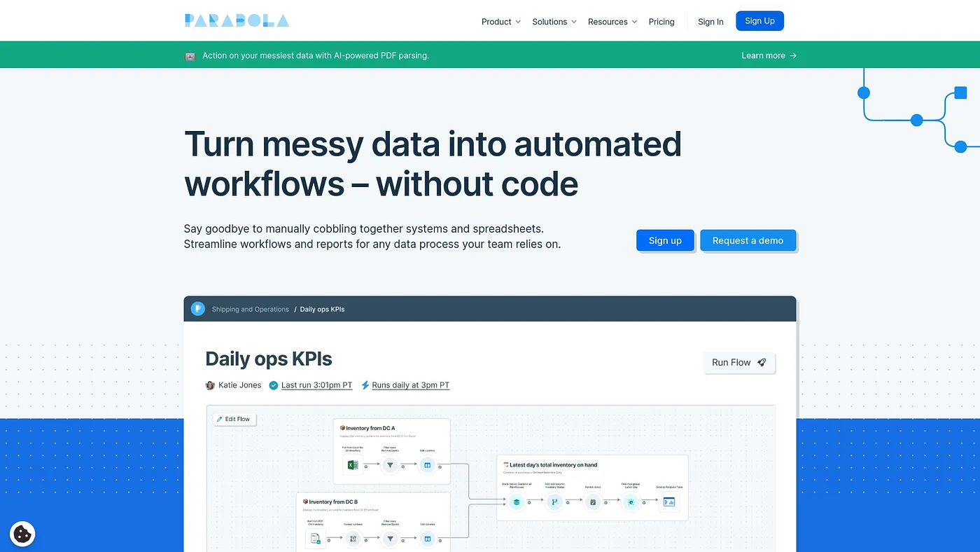
Task: Click the hero Sign up button
Action: (665, 240)
